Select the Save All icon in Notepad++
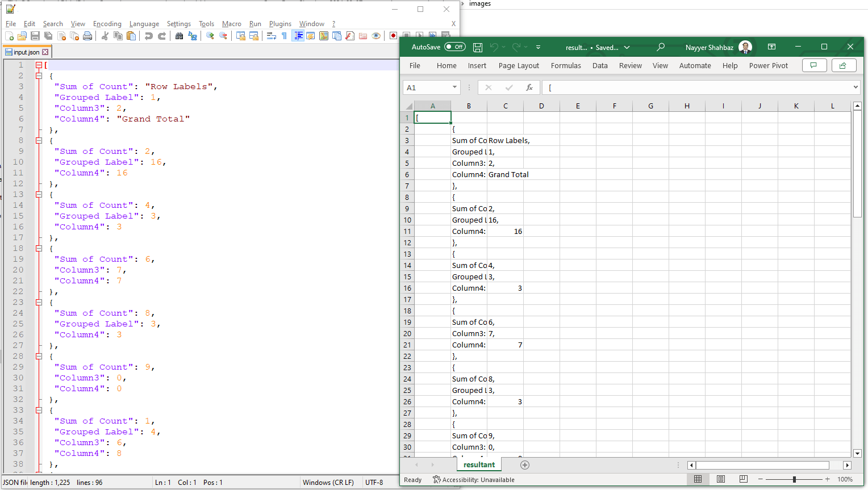Viewport: 868px width, 490px height. [48, 35]
